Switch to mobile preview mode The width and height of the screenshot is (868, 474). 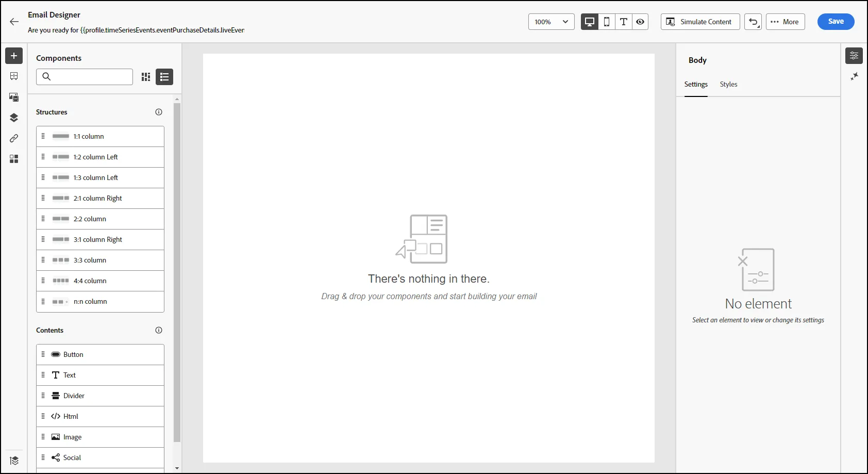click(x=607, y=22)
